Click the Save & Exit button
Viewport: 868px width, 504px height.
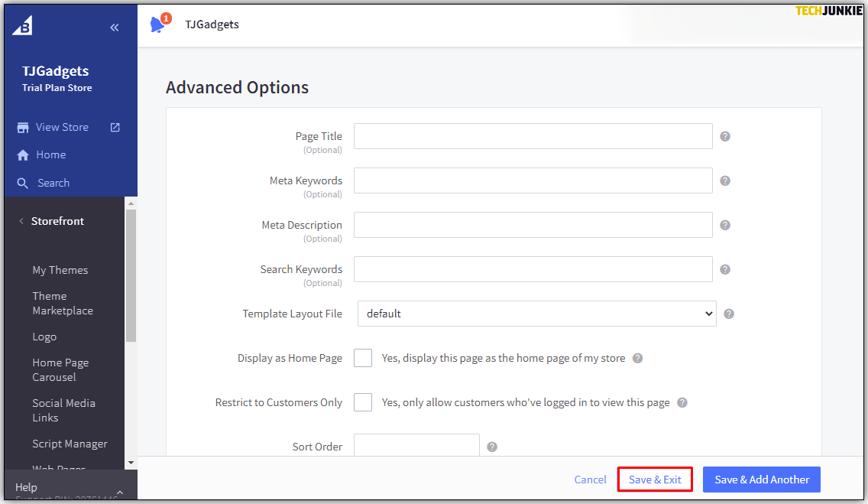(655, 480)
